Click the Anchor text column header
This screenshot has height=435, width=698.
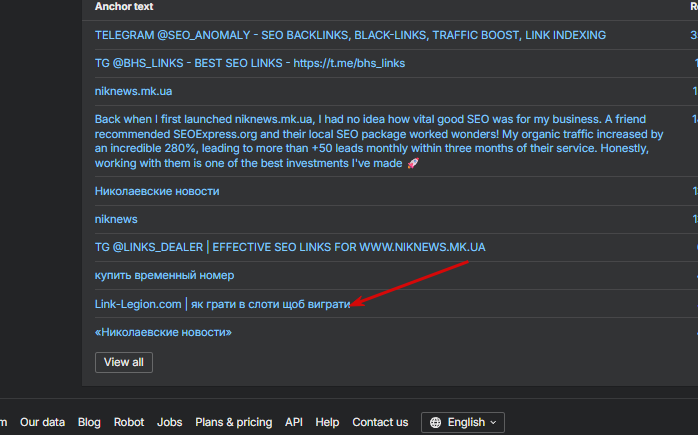124,7
